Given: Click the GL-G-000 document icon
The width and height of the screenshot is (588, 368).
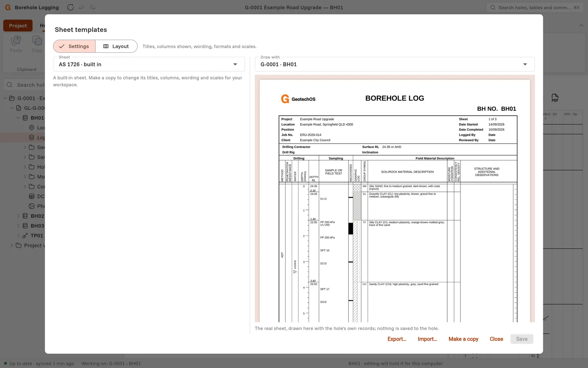Looking at the screenshot, I should pyautogui.click(x=18, y=108).
